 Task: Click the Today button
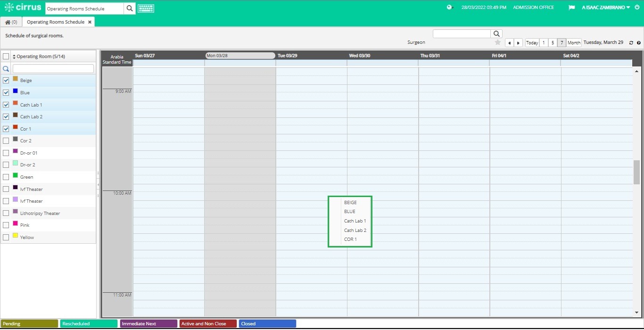click(x=532, y=42)
